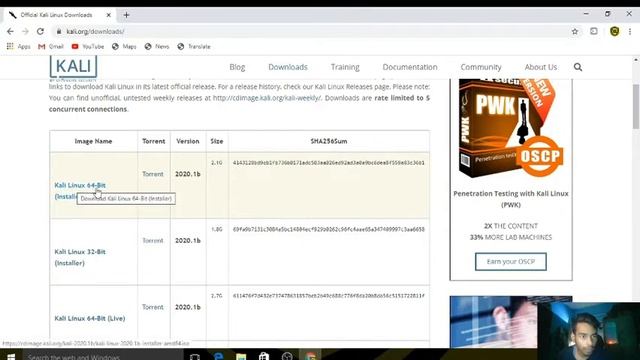Click the Kali Linux 64-Bit (Live) link

pyautogui.click(x=90, y=318)
